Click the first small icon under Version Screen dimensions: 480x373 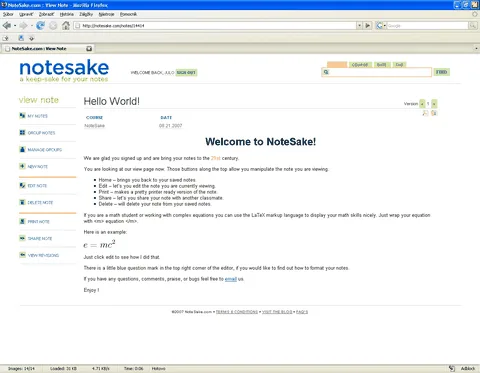point(425,113)
